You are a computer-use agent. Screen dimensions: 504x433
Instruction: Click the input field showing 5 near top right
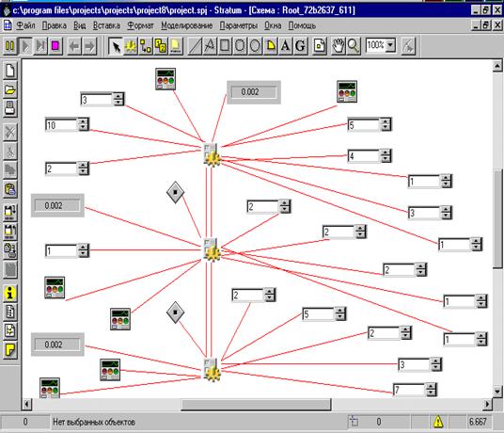tap(364, 125)
